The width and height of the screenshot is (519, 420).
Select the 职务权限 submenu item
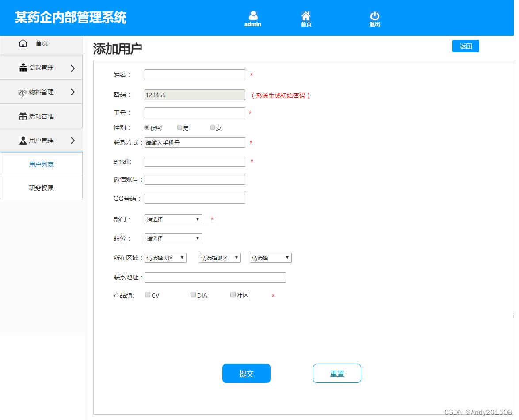(x=42, y=187)
